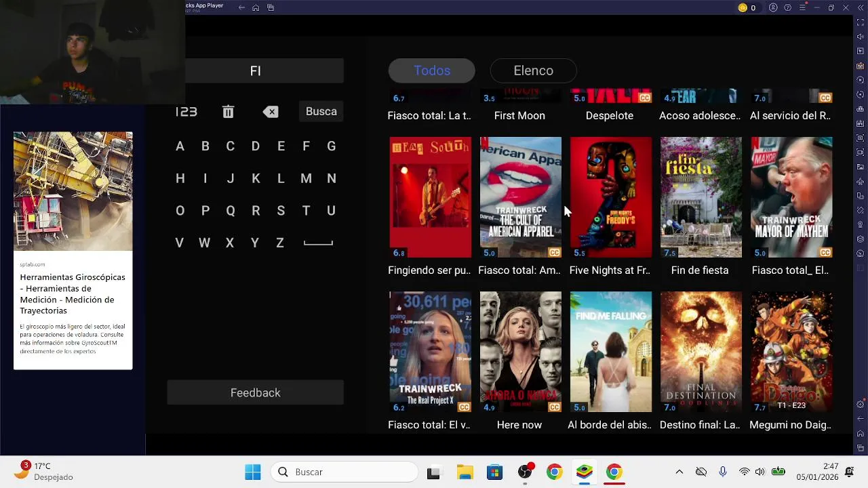868x488 pixels.
Task: Switch keyboard to 123 numeric mode
Action: tap(186, 112)
